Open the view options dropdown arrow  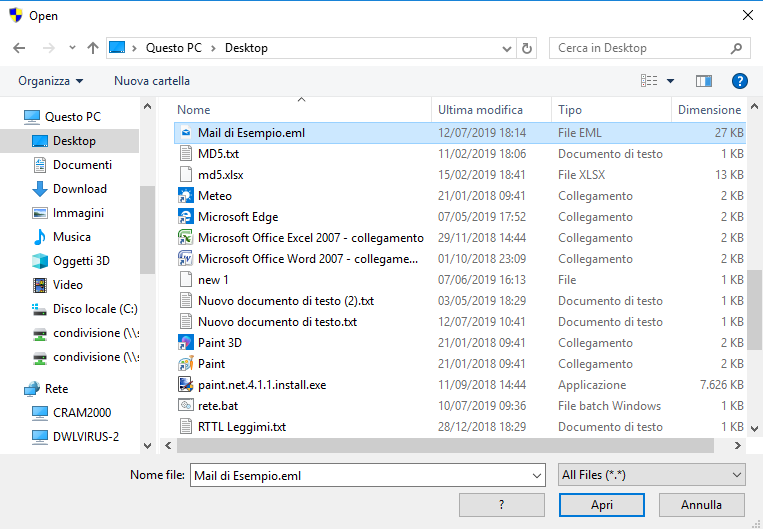coord(670,81)
